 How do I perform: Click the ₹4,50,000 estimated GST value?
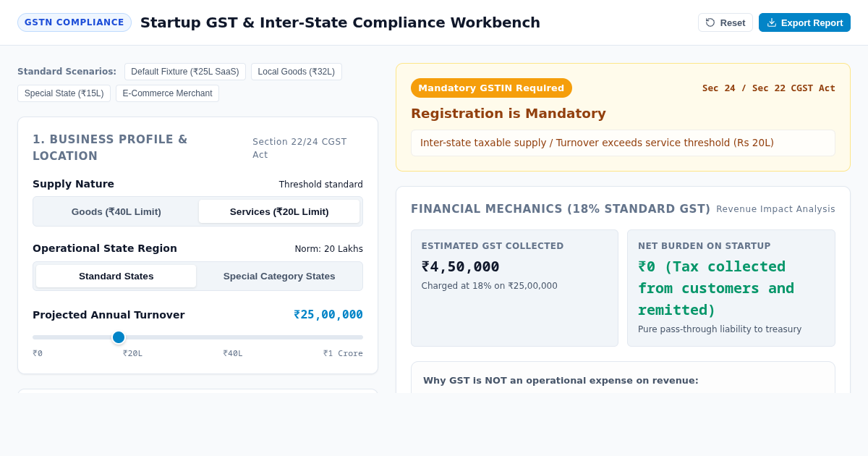pyautogui.click(x=461, y=266)
